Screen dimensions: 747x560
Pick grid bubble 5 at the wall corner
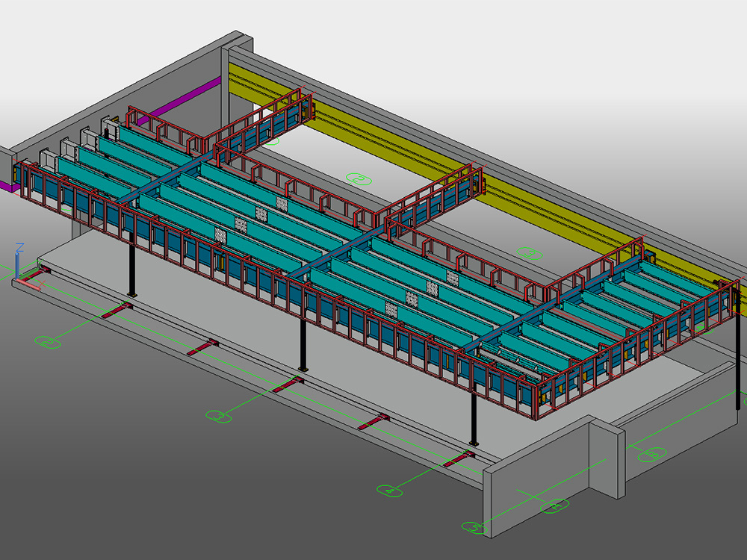click(x=474, y=527)
